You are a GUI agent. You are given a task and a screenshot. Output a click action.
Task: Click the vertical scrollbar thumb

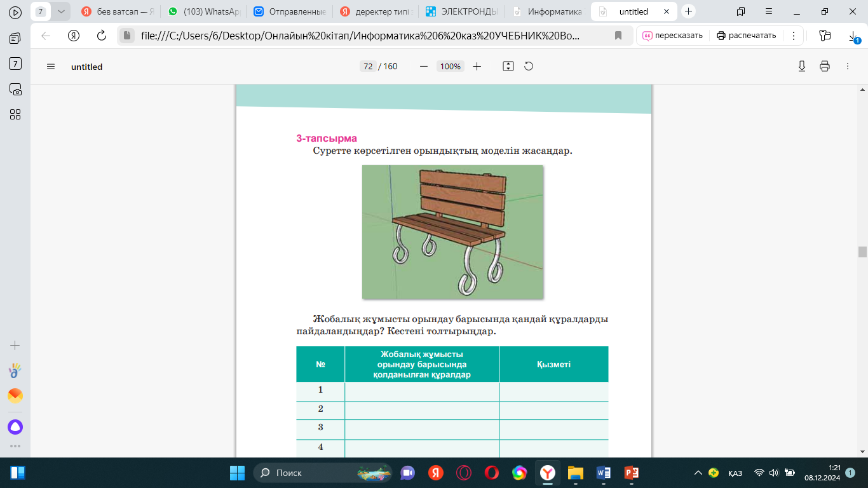click(862, 252)
